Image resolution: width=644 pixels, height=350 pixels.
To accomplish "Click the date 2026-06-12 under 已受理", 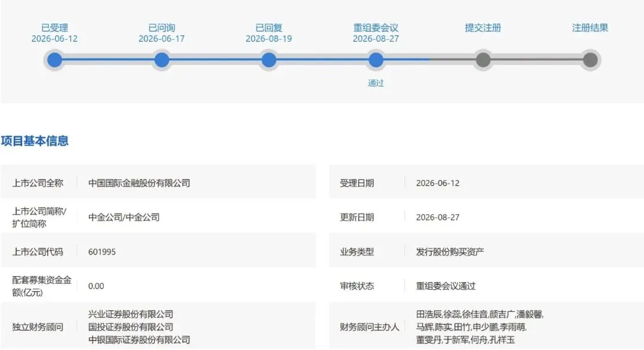I will pos(55,39).
